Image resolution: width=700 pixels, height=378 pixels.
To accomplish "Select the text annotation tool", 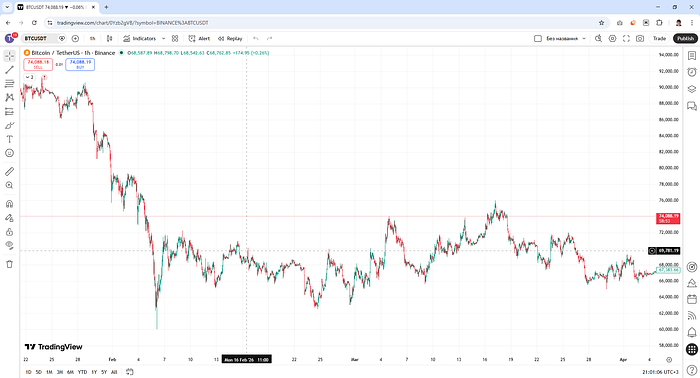I will point(9,139).
